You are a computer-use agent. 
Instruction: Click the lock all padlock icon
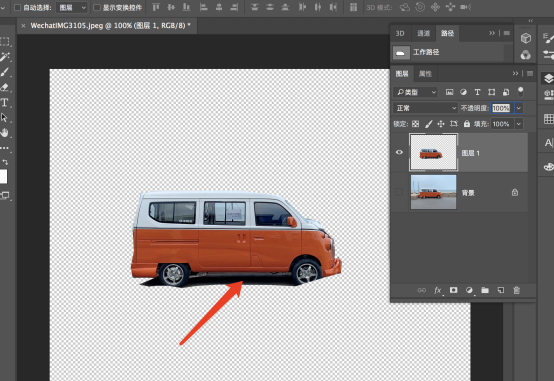pos(467,124)
